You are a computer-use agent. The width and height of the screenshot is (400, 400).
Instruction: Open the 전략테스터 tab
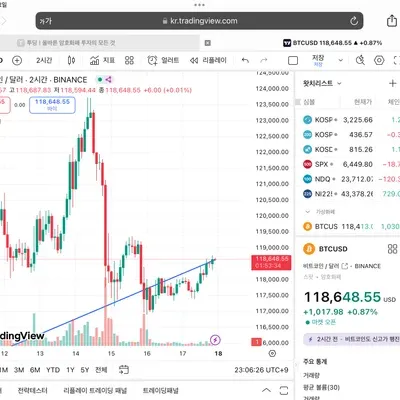tap(32, 390)
